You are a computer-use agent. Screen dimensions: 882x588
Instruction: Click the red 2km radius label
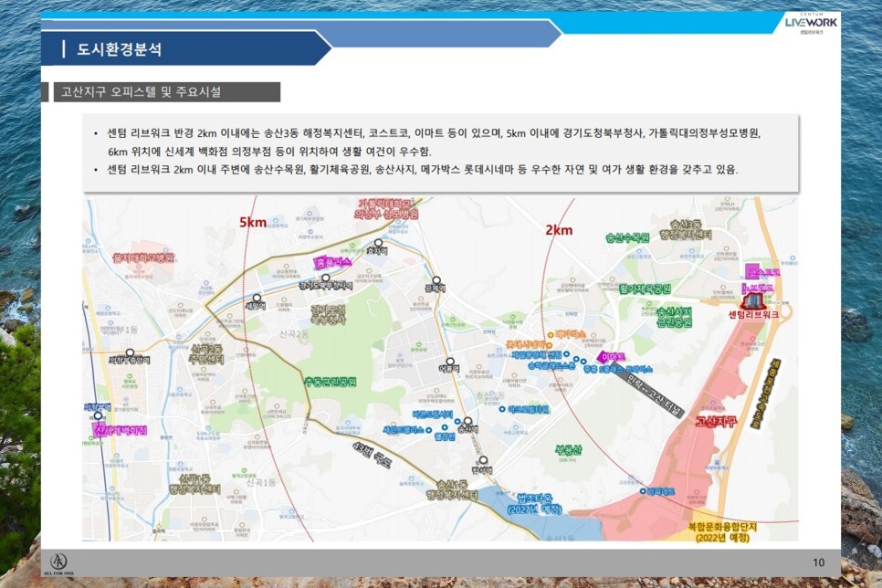point(559,229)
